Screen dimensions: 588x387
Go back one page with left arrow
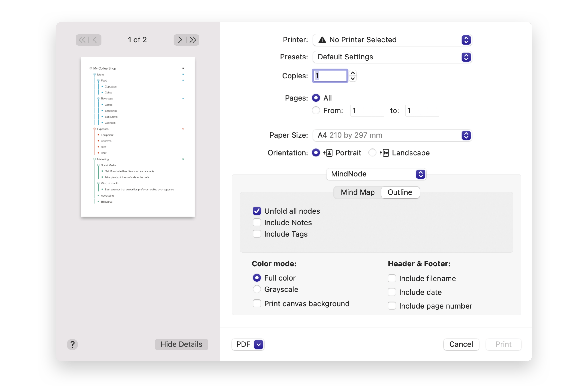pos(95,40)
